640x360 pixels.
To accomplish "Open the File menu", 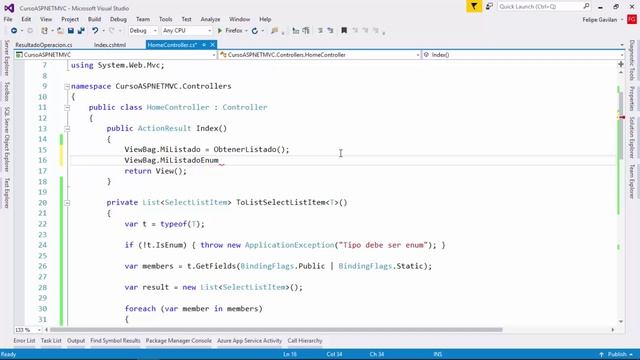I will click(8, 19).
